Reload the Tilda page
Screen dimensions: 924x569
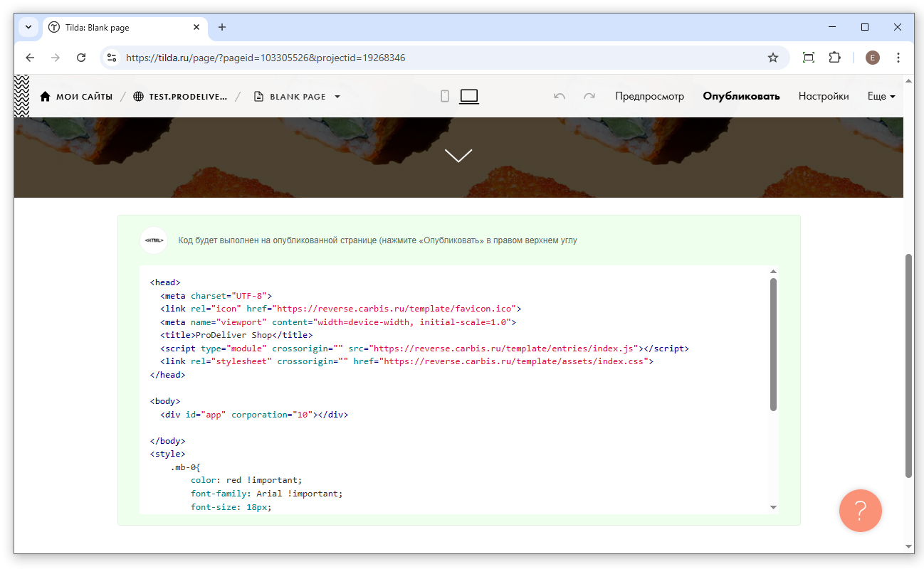pos(81,58)
